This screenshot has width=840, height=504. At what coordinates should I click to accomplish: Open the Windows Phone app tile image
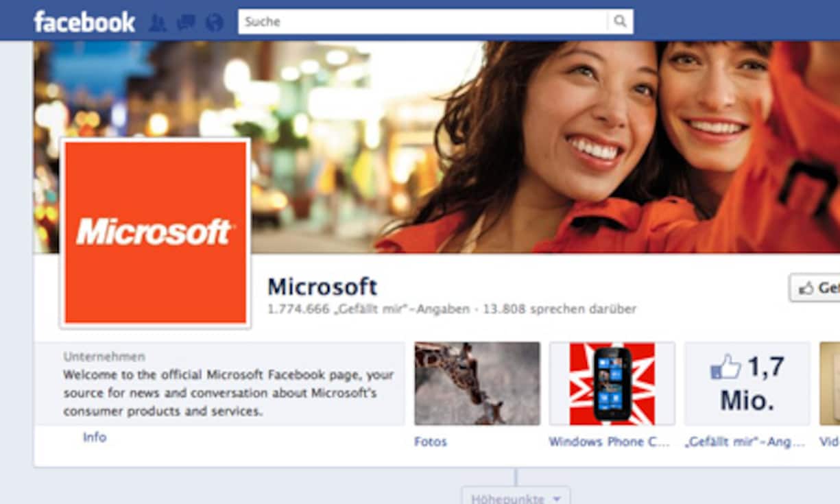click(612, 384)
